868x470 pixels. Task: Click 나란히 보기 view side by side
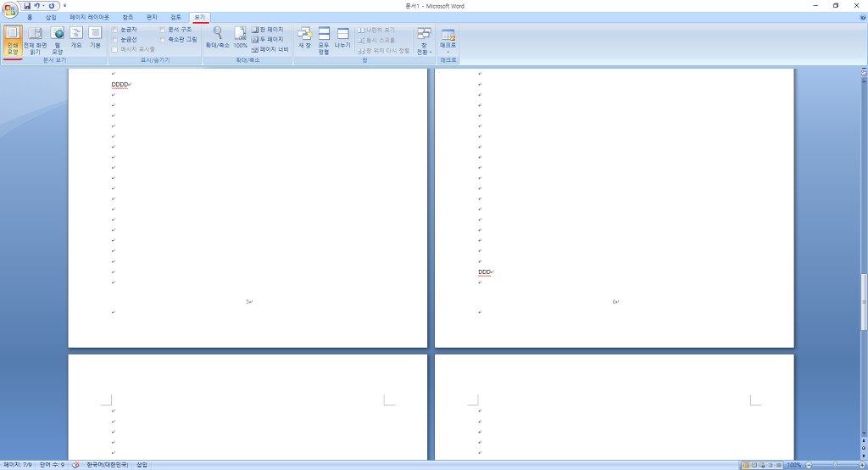(376, 30)
